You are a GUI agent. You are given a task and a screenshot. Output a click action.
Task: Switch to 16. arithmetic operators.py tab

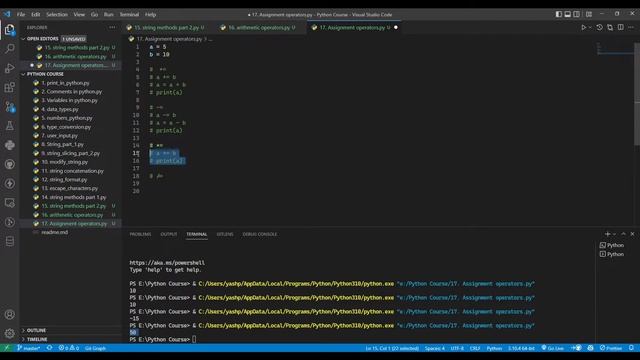pos(261,27)
